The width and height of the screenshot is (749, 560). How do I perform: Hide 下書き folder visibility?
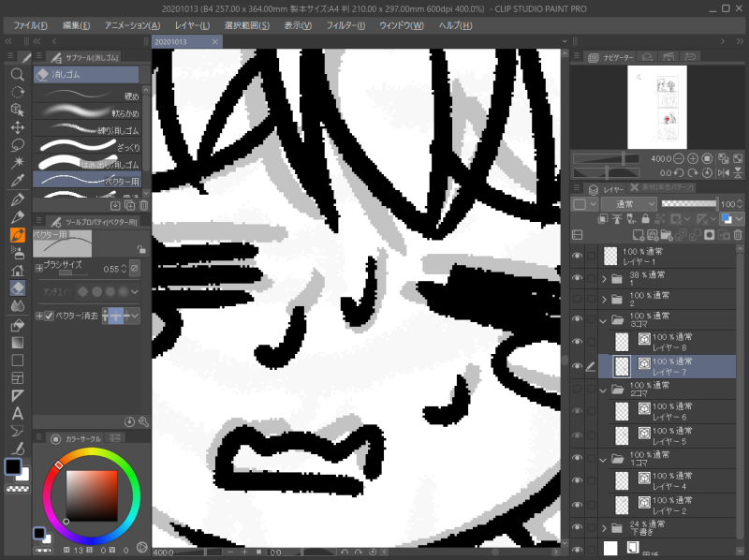tap(577, 527)
